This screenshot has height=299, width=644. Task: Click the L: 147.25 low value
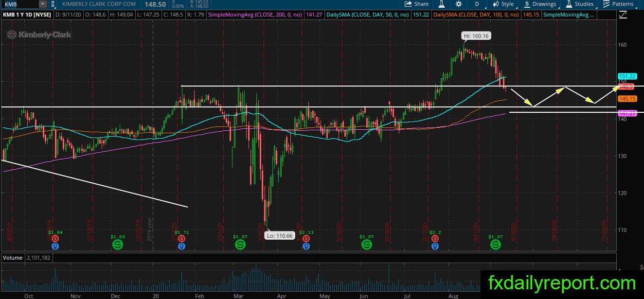point(148,15)
